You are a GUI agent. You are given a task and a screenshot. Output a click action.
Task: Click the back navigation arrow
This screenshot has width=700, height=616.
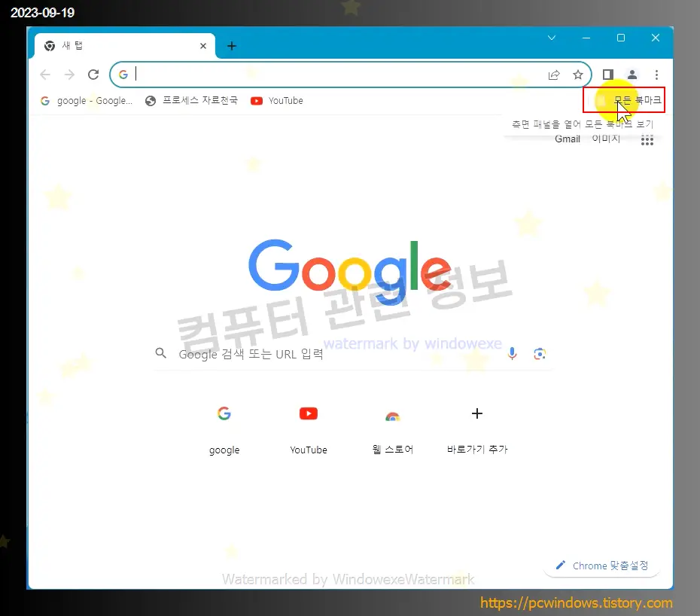pyautogui.click(x=45, y=75)
